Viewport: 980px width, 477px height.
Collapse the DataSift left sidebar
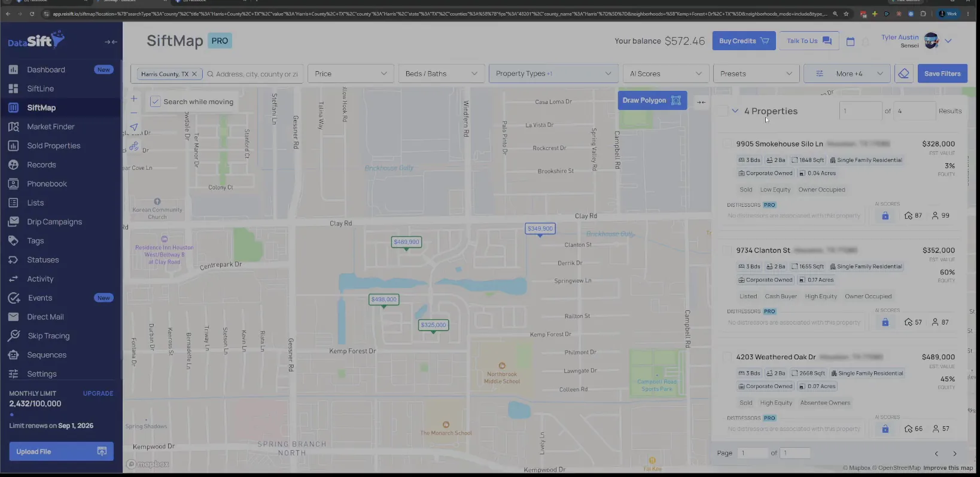tap(111, 42)
